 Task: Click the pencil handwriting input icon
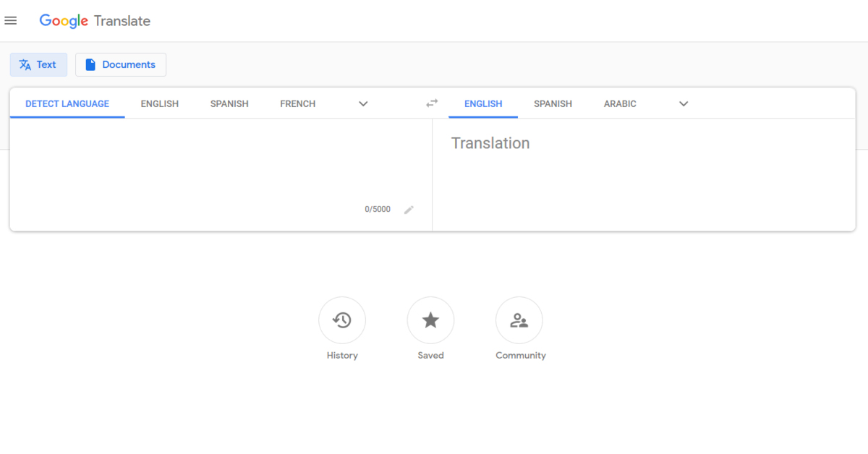(409, 210)
